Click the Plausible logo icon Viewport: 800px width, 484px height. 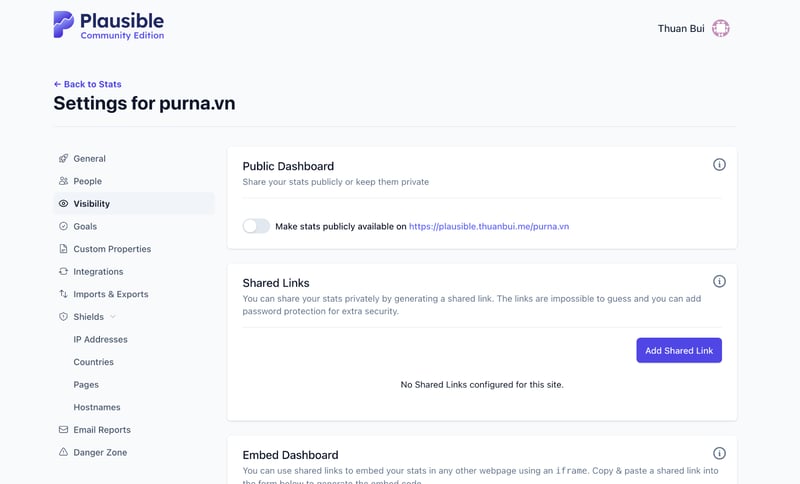click(x=64, y=25)
